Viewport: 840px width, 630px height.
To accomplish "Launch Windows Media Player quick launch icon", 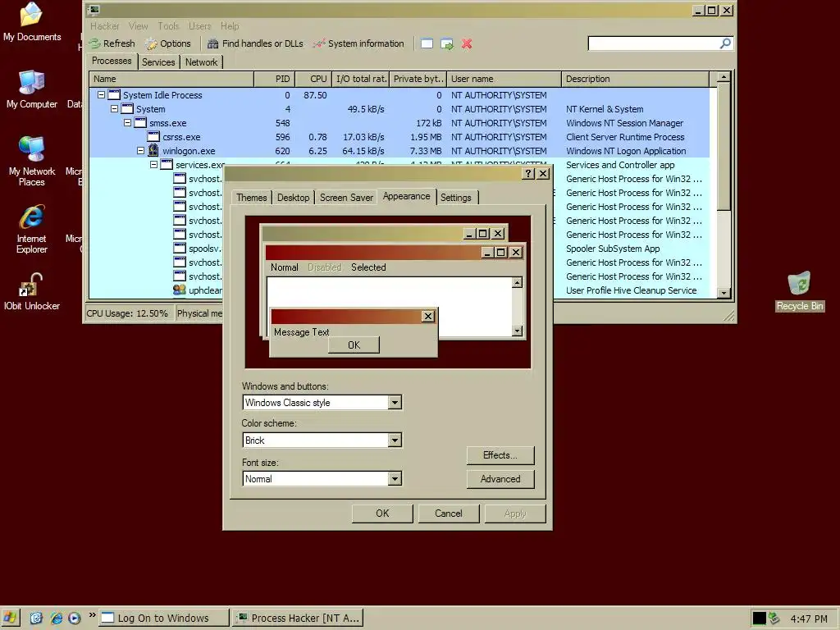I will (75, 618).
